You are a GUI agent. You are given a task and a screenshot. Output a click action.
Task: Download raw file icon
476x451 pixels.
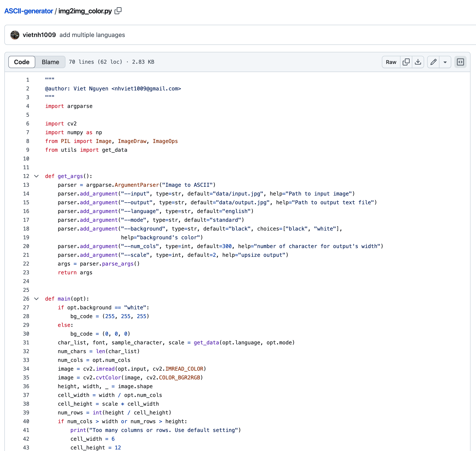418,62
